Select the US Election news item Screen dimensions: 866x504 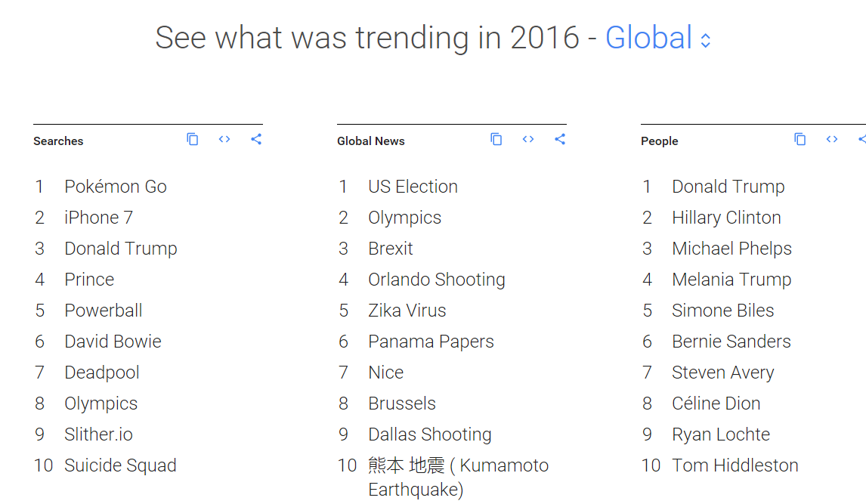[413, 187]
